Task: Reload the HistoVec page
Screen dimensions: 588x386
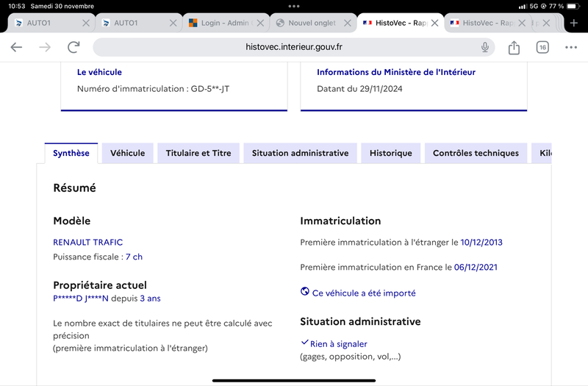Action: click(x=73, y=47)
